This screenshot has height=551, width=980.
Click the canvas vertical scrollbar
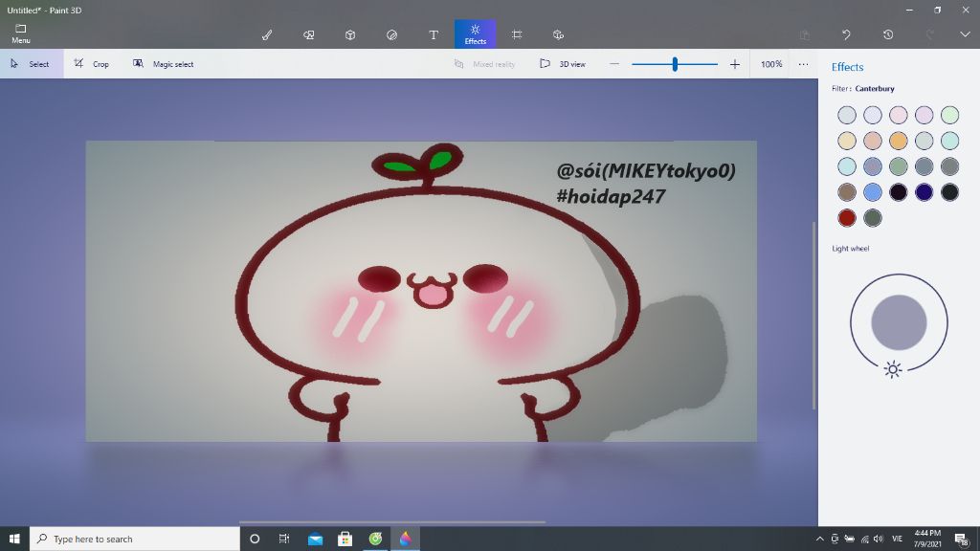tap(813, 316)
